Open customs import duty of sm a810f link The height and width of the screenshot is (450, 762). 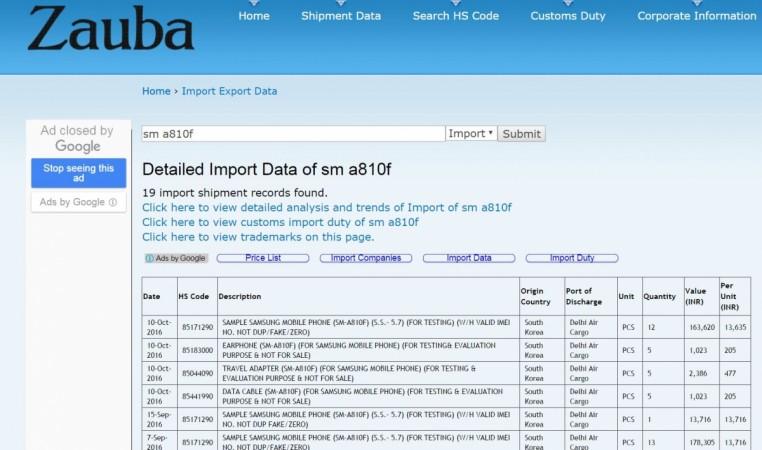pos(280,222)
